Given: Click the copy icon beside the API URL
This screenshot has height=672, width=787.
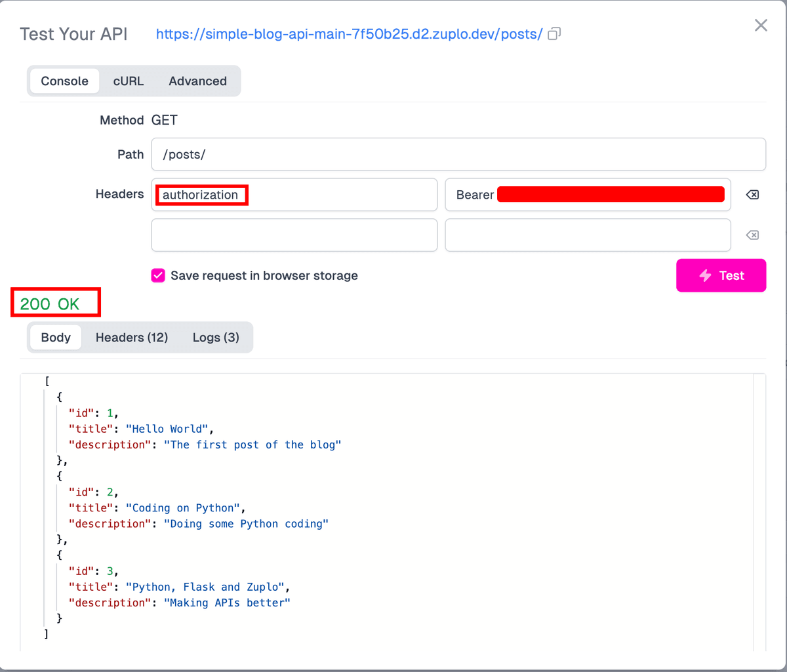Looking at the screenshot, I should pyautogui.click(x=554, y=34).
